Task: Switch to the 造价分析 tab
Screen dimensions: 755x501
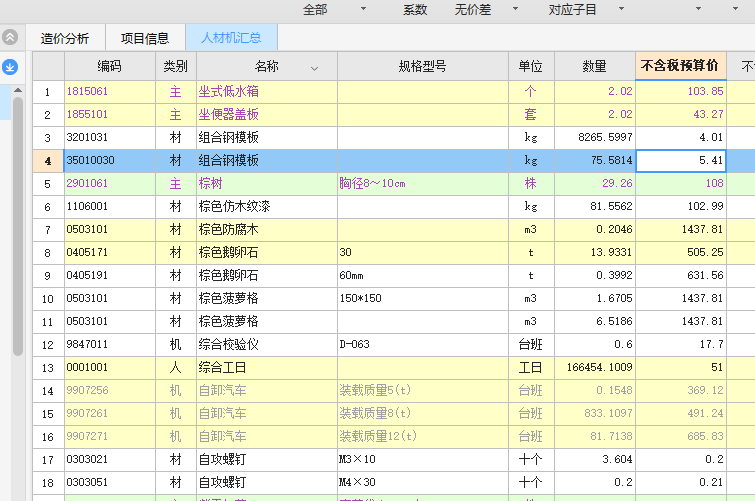Action: click(65, 38)
